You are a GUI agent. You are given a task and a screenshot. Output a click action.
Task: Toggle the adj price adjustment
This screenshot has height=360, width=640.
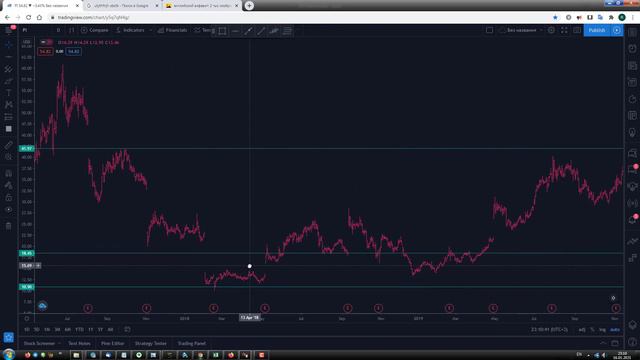(582, 329)
